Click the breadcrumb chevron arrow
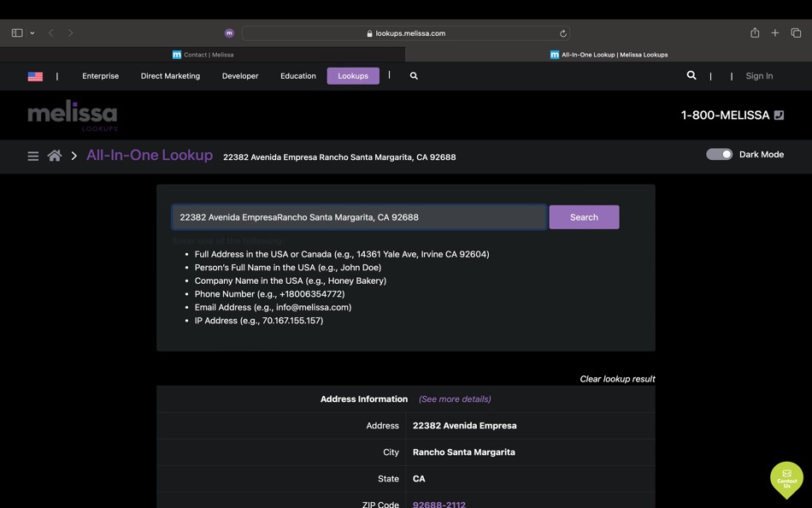Screen dimensions: 812x508 pyautogui.click(x=74, y=156)
